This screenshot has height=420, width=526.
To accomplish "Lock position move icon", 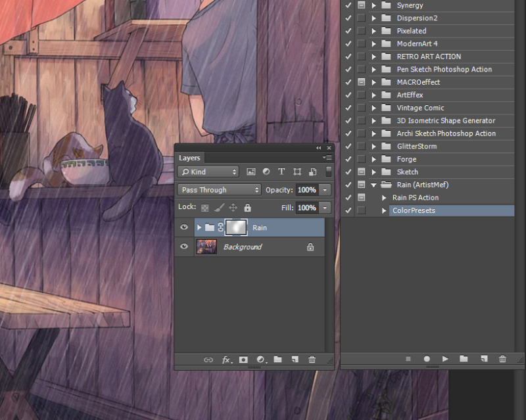I will click(233, 208).
